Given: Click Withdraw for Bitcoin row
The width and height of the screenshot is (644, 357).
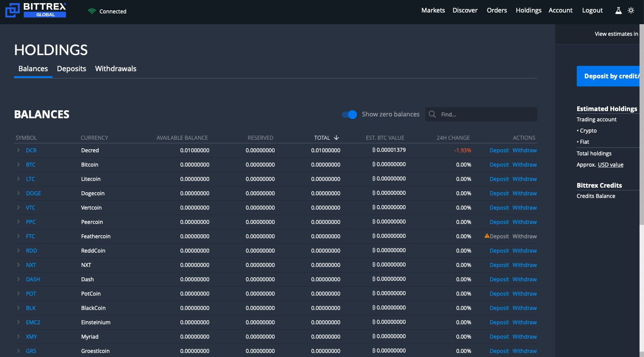Looking at the screenshot, I should tap(525, 164).
